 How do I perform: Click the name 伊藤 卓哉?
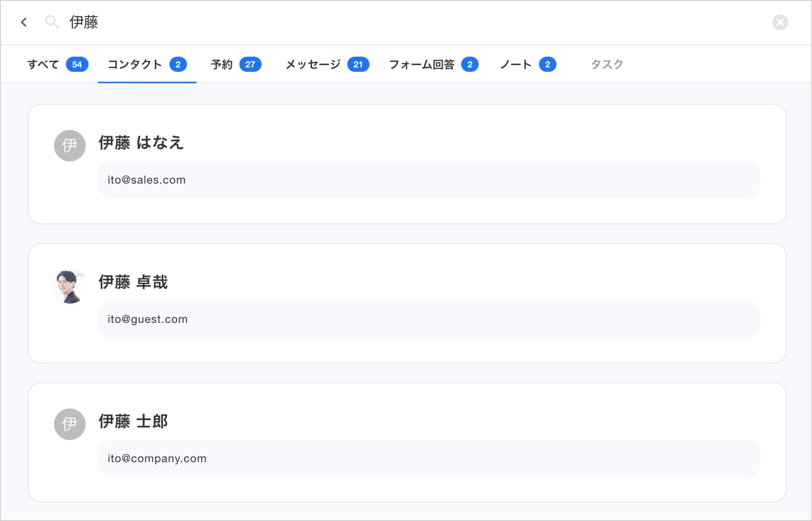coord(134,282)
